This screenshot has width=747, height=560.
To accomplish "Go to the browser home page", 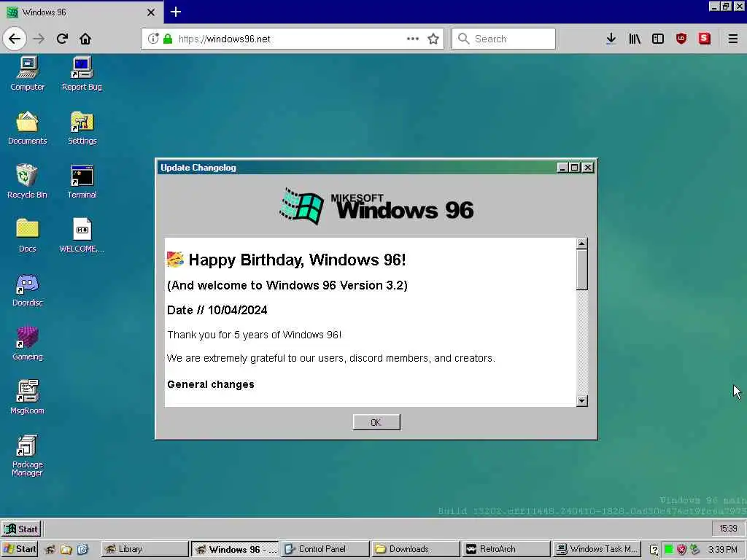I will coord(85,39).
